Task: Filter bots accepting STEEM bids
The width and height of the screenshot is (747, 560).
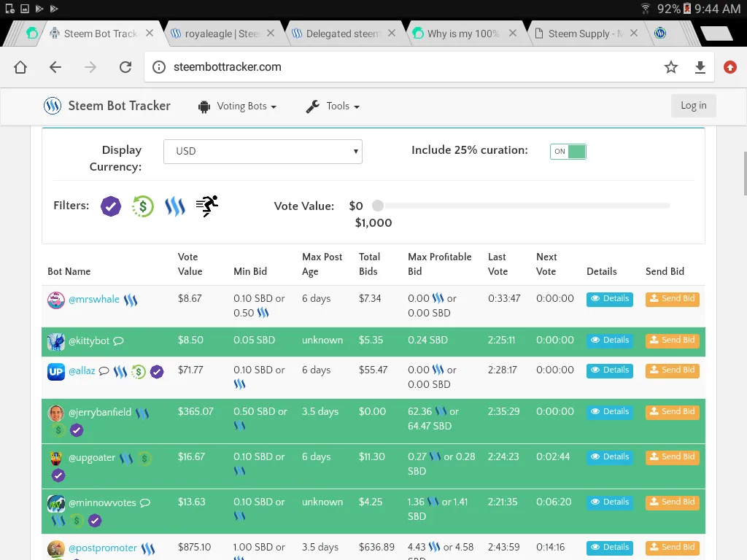Action: click(175, 206)
